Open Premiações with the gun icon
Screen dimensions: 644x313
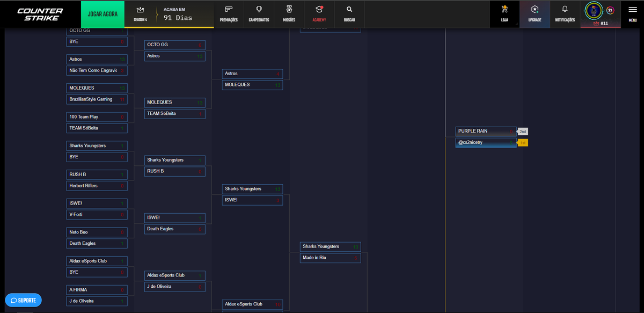[229, 14]
